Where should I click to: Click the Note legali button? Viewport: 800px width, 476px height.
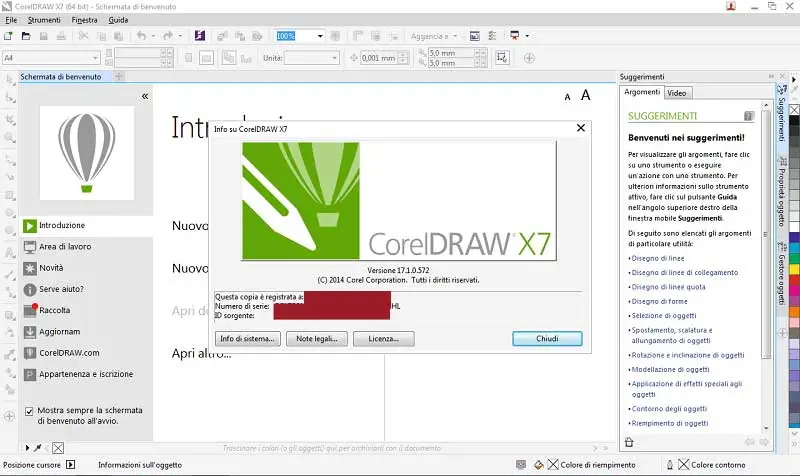pos(317,339)
